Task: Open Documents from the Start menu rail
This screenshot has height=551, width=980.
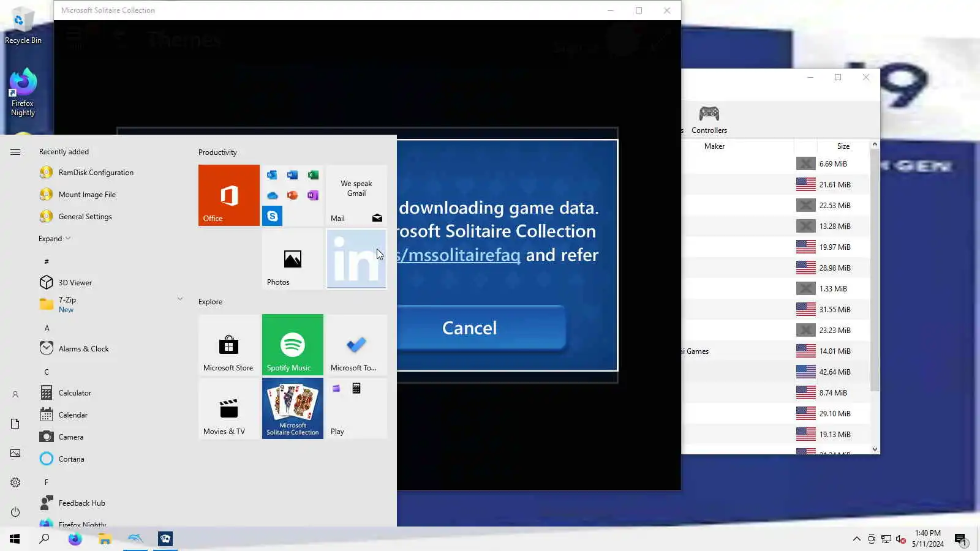Action: coord(15,424)
